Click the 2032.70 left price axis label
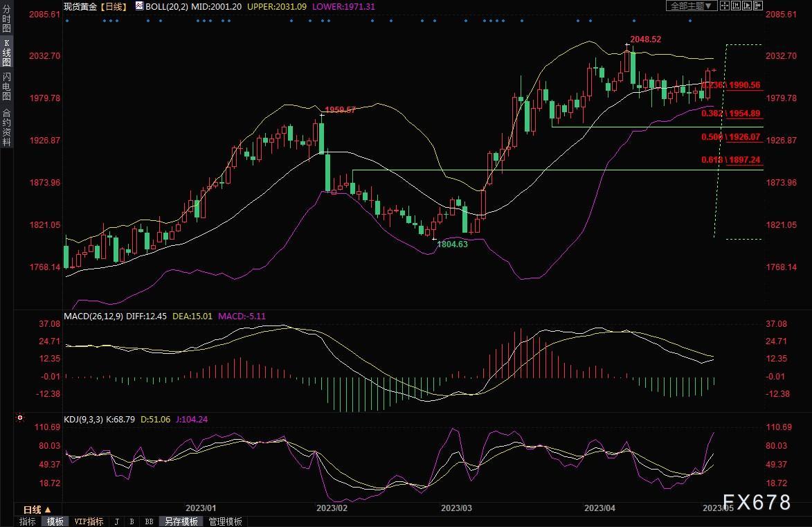Screen dimensions: 812x527 click(44, 56)
